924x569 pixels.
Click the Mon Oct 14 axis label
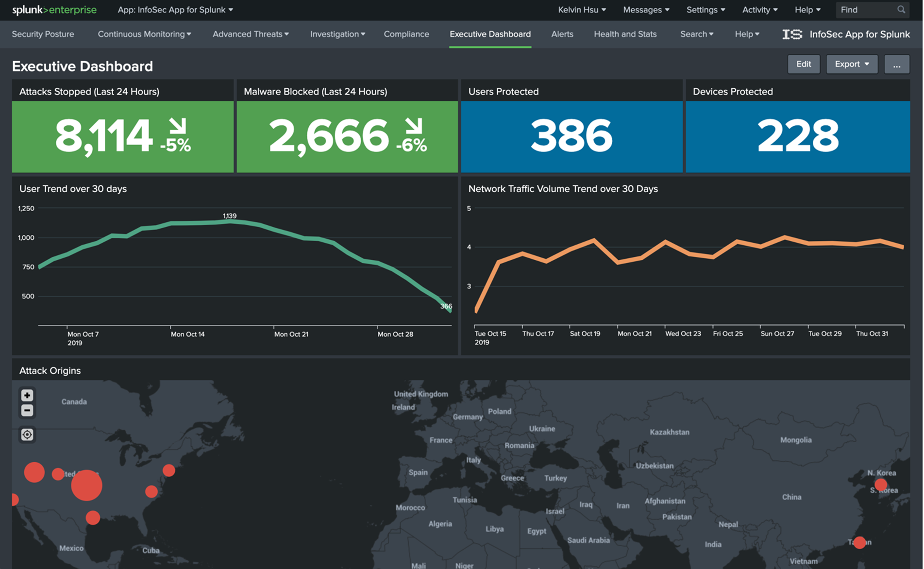pos(188,334)
